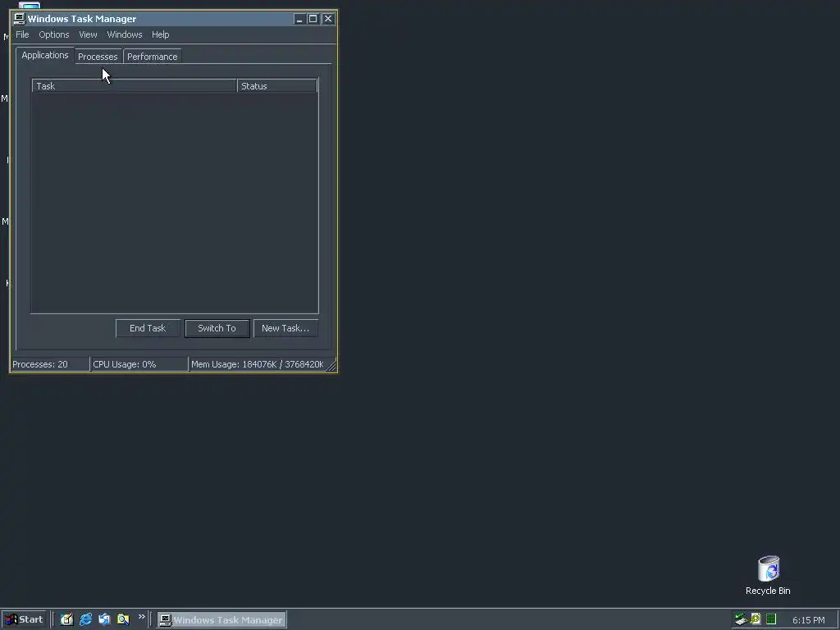Click the New Task... button
The height and width of the screenshot is (630, 840).
tap(285, 328)
